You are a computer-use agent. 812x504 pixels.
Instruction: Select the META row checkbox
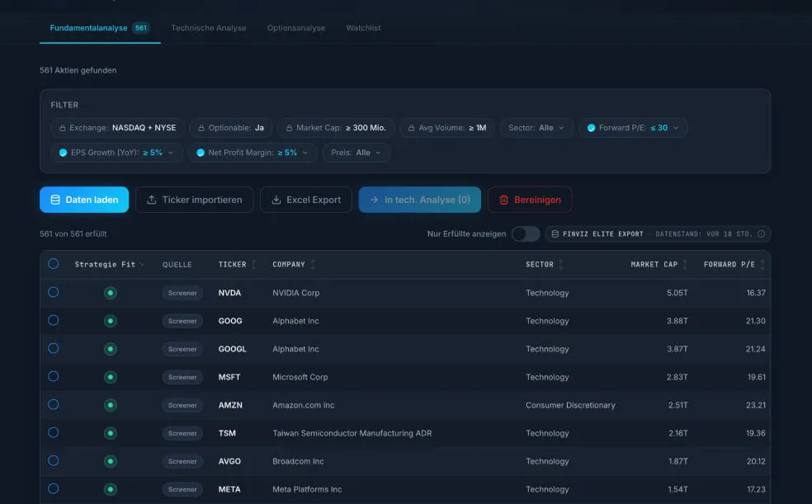point(54,488)
